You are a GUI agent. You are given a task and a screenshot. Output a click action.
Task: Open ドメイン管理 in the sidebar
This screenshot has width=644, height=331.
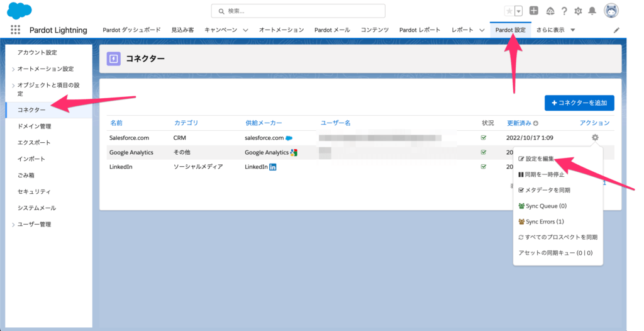click(x=34, y=126)
